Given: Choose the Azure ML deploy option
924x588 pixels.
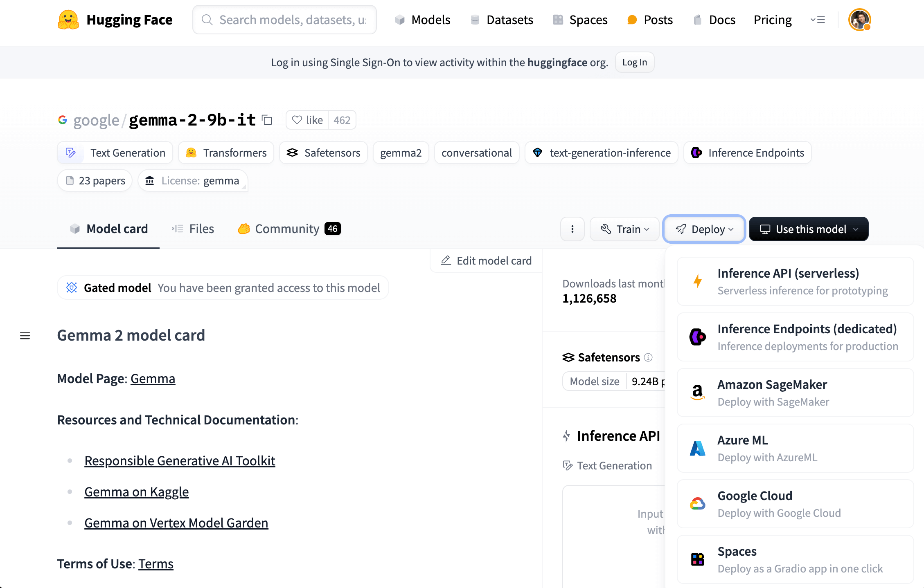Looking at the screenshot, I should point(795,448).
